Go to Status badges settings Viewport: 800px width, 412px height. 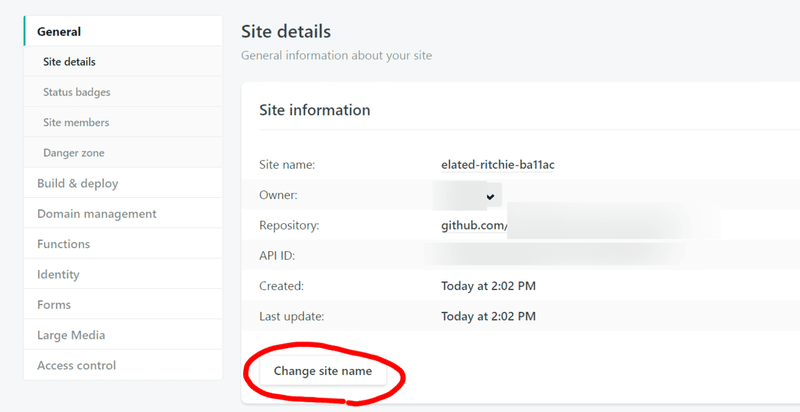coord(77,92)
